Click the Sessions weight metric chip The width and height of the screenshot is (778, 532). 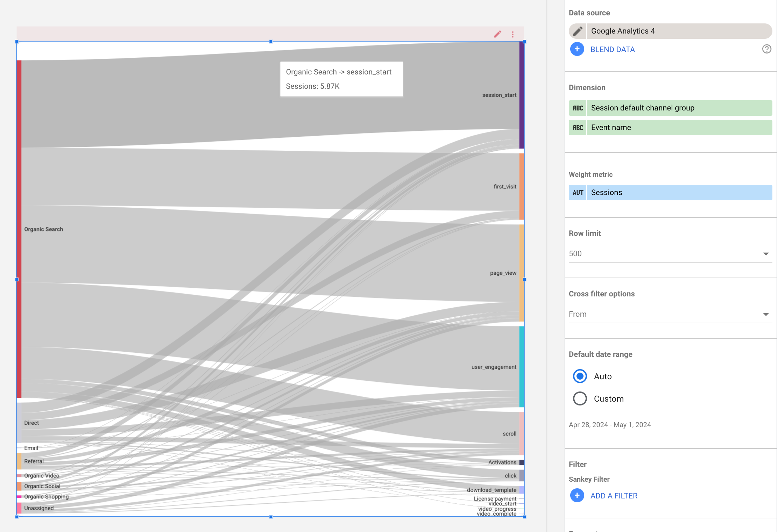(x=670, y=193)
